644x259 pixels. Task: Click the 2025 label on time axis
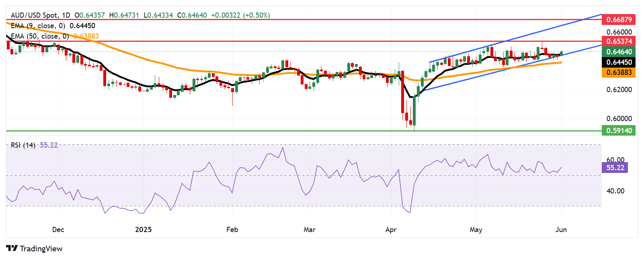pyautogui.click(x=144, y=230)
